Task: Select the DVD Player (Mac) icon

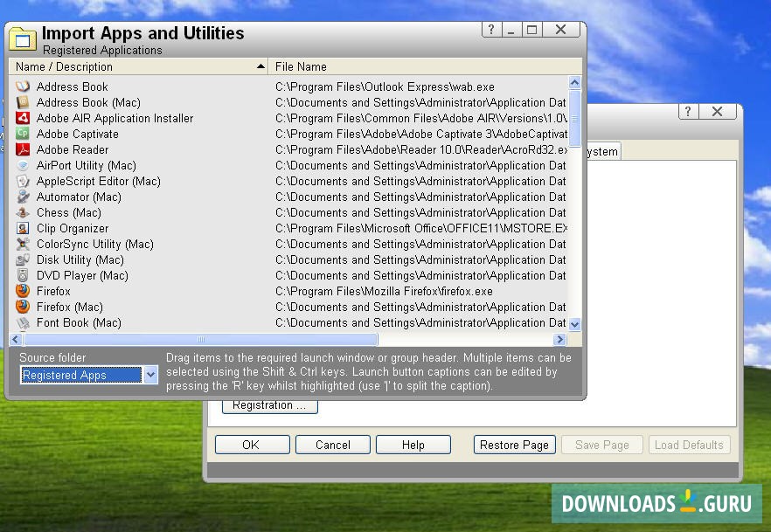Action: pos(22,275)
